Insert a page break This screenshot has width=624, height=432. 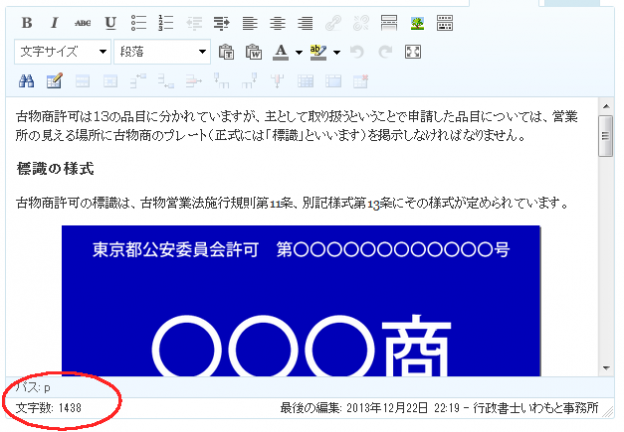tap(445, 23)
